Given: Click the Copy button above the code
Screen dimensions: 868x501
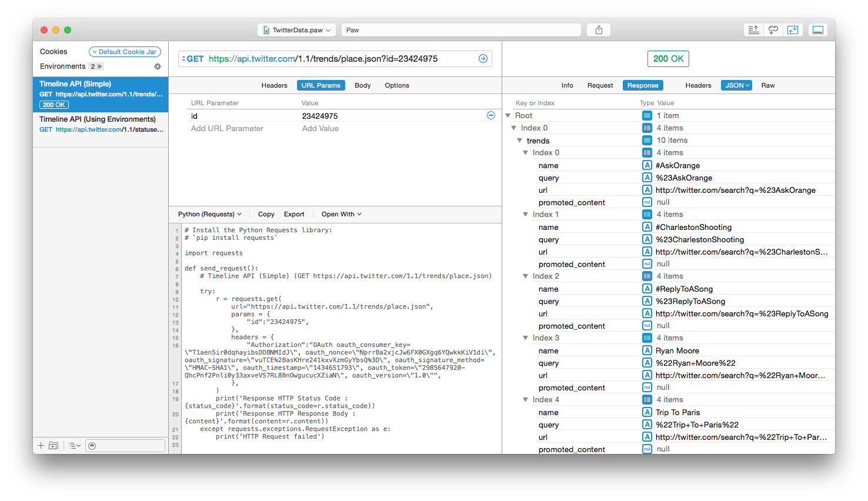Looking at the screenshot, I should pos(266,214).
